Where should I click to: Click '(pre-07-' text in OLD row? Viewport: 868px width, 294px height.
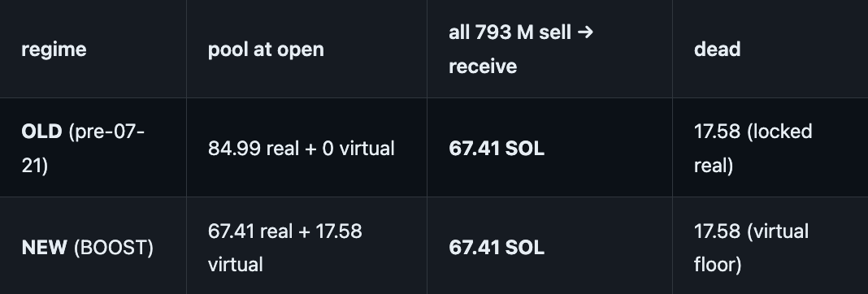coord(106,132)
